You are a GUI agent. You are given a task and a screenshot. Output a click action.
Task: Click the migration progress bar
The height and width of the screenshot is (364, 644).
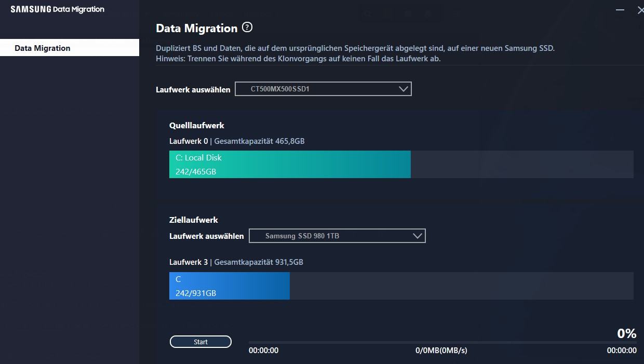(x=442, y=342)
